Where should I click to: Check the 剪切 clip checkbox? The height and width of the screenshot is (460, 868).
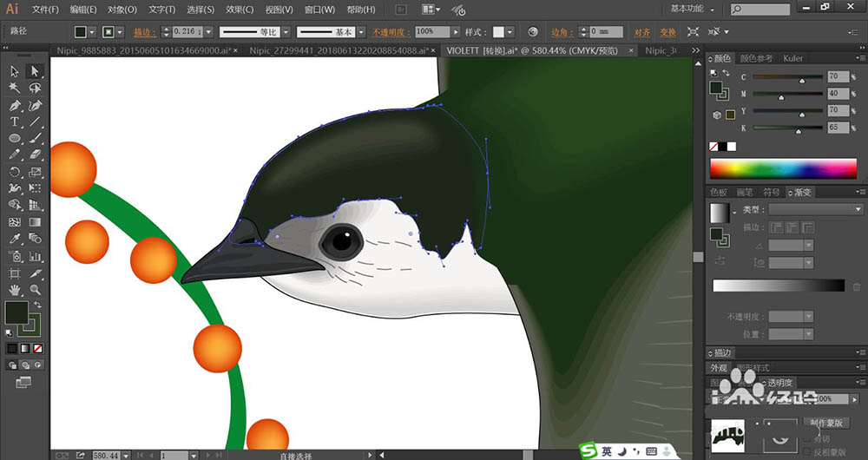(807, 439)
